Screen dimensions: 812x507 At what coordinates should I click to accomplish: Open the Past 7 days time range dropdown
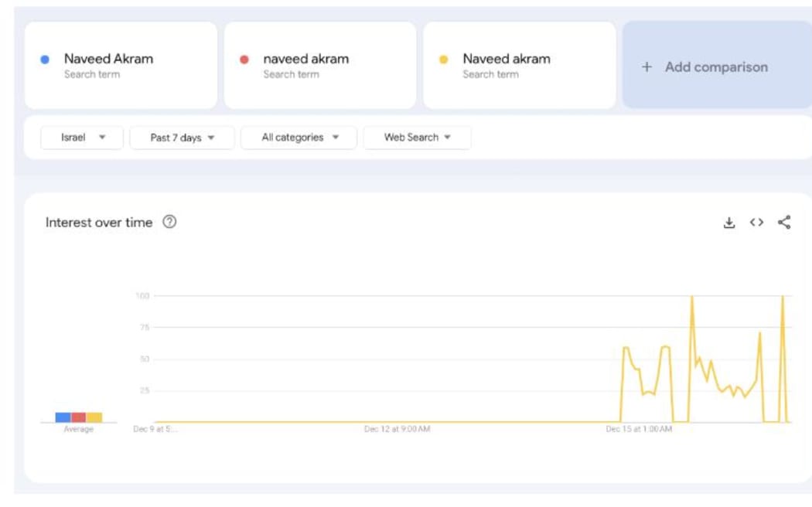(x=182, y=138)
